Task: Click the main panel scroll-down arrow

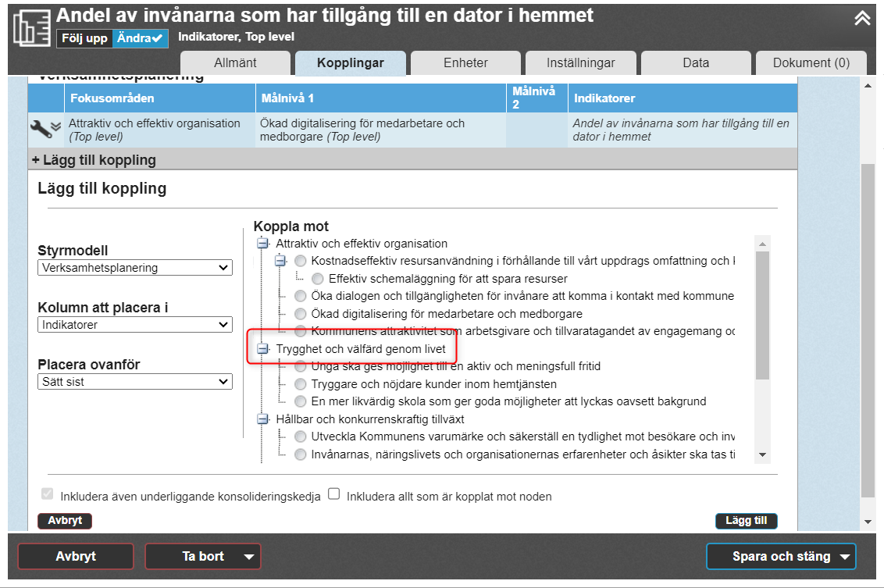Action: click(868, 522)
